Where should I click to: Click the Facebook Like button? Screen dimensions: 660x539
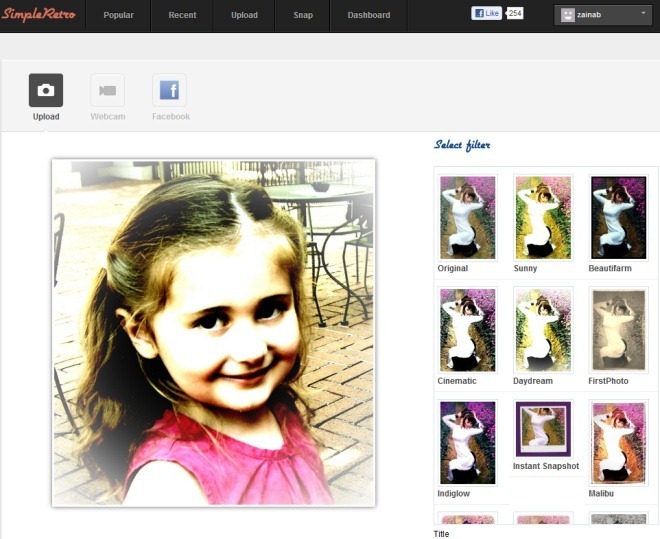pos(486,13)
